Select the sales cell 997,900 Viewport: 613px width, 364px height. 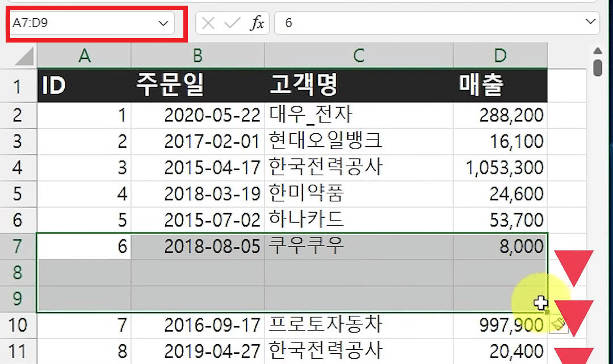[501, 325]
